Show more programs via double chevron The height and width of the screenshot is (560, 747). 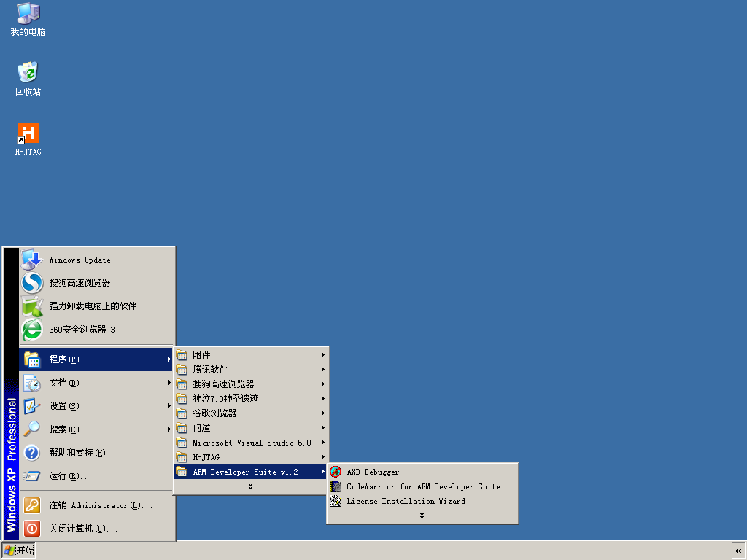point(251,486)
